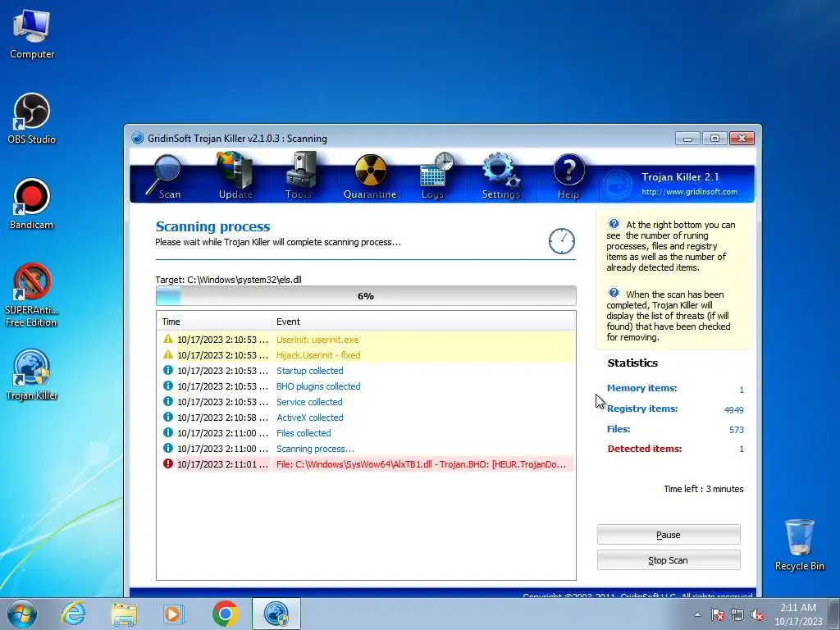Select the ActiveX collected log row
Viewport: 840px width, 630px height.
(x=366, y=417)
